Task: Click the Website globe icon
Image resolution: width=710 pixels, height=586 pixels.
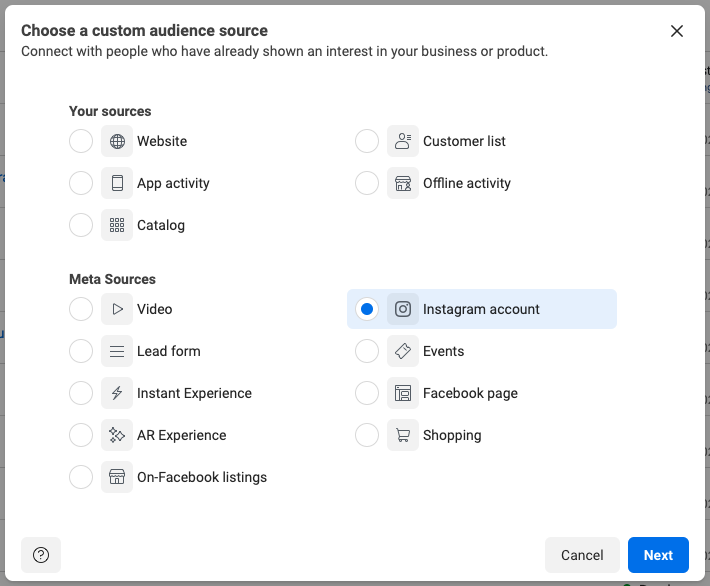Action: tap(117, 141)
